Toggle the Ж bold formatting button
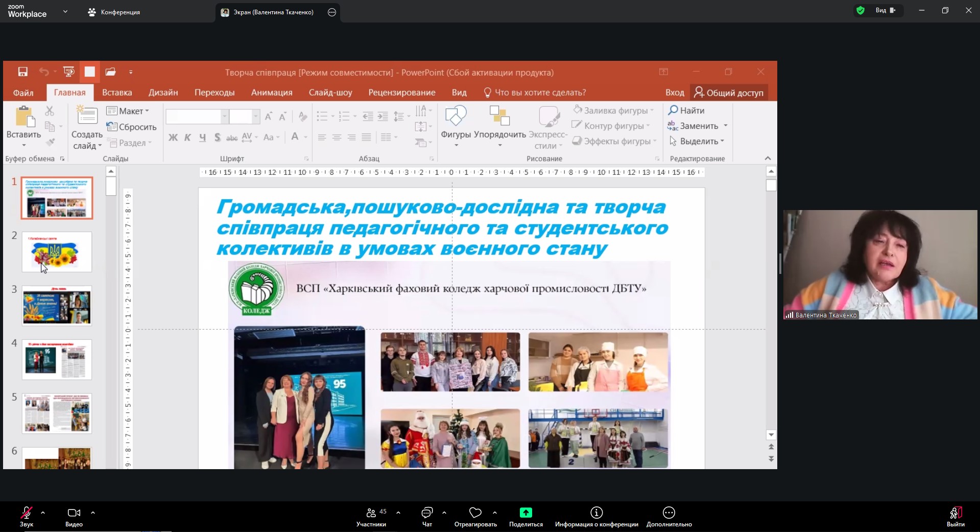 (x=173, y=137)
